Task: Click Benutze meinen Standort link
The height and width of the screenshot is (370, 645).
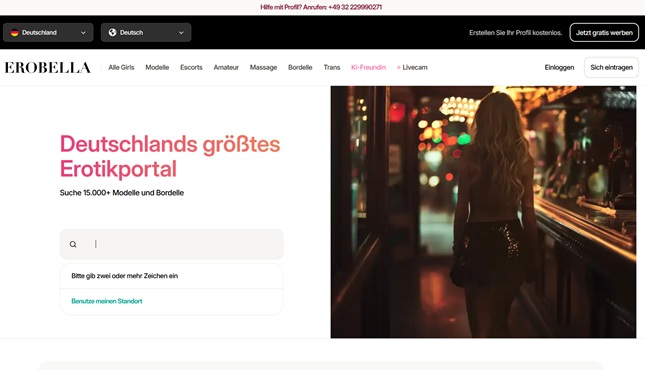Action: (x=107, y=301)
